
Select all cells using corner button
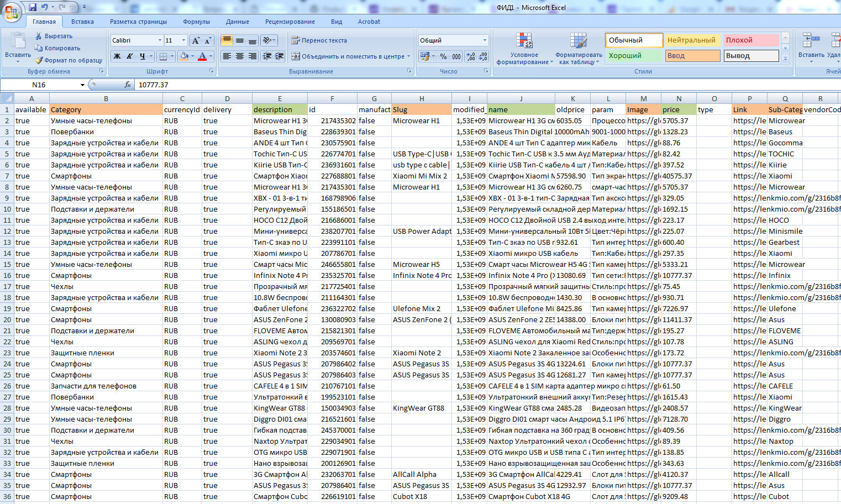[7, 98]
